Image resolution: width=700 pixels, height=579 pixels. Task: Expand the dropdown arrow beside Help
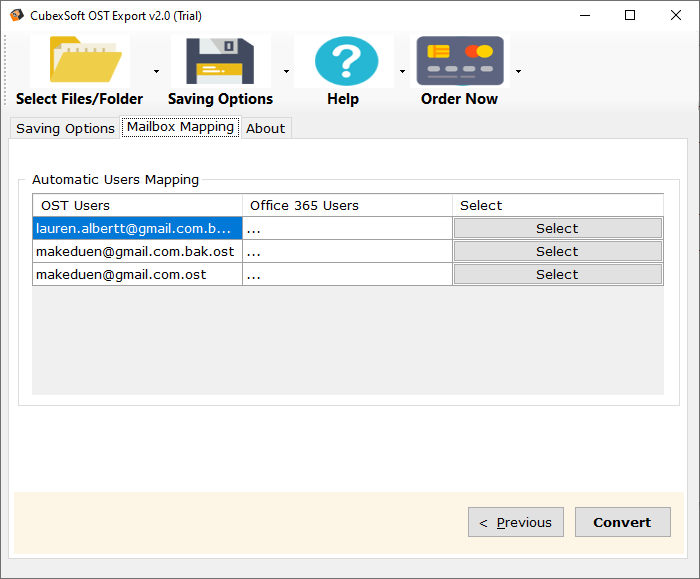click(402, 72)
